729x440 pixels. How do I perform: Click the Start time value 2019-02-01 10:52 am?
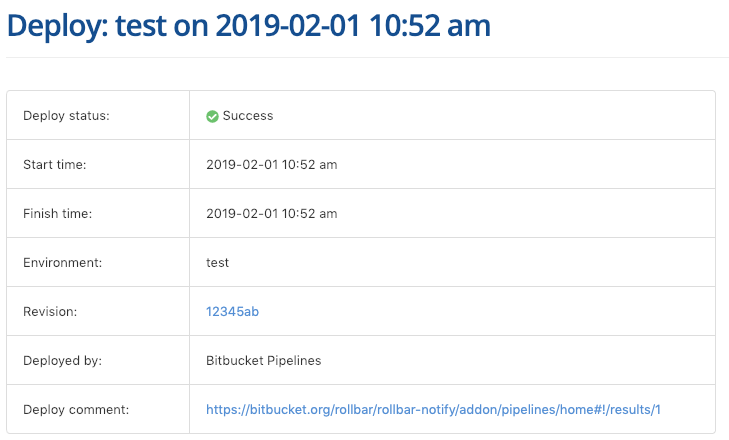click(x=272, y=165)
